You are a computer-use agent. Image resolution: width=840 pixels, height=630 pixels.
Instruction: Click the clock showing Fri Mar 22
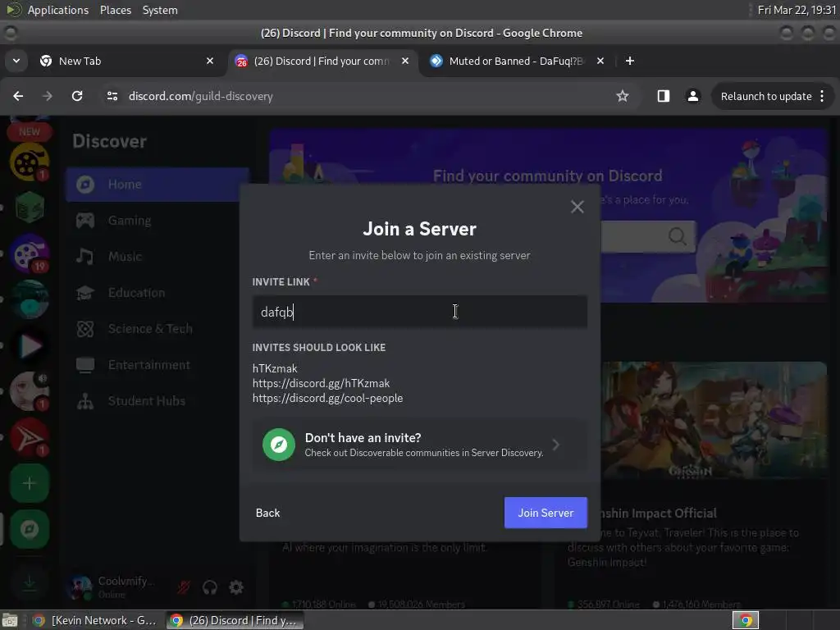pos(796,10)
